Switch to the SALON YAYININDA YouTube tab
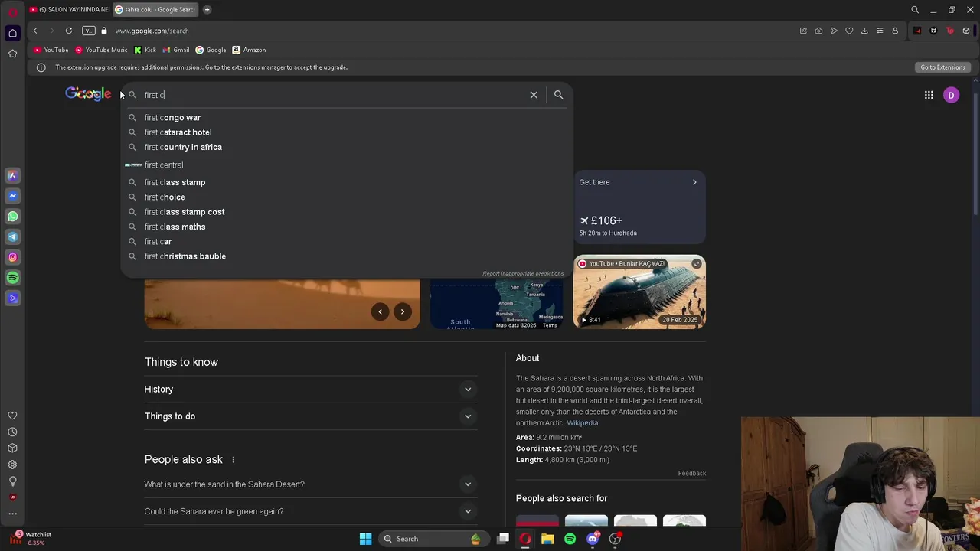Viewport: 980px width, 551px height. coord(68,10)
